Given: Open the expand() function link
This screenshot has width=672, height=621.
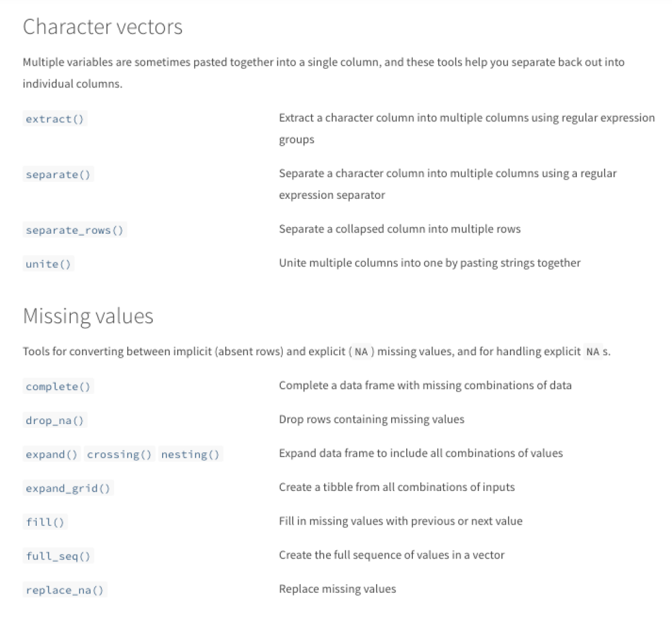Looking at the screenshot, I should click(x=52, y=454).
